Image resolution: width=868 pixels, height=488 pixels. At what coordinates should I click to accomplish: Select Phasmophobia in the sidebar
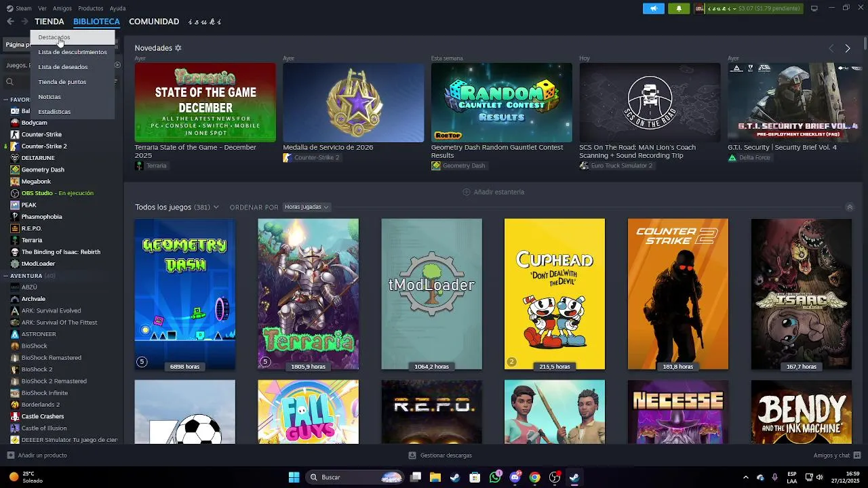[41, 217]
